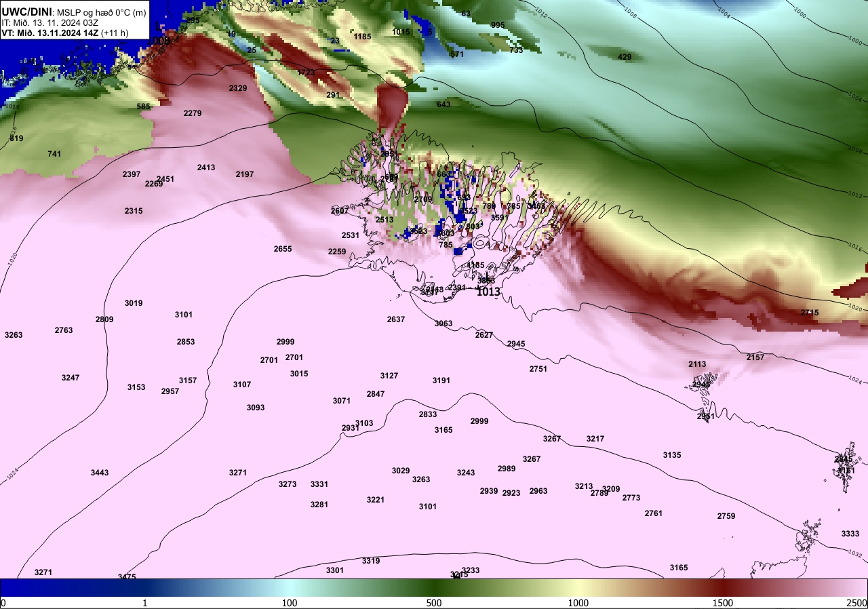Click the 2847 height value
The height and width of the screenshot is (609, 868).
pyautogui.click(x=376, y=394)
